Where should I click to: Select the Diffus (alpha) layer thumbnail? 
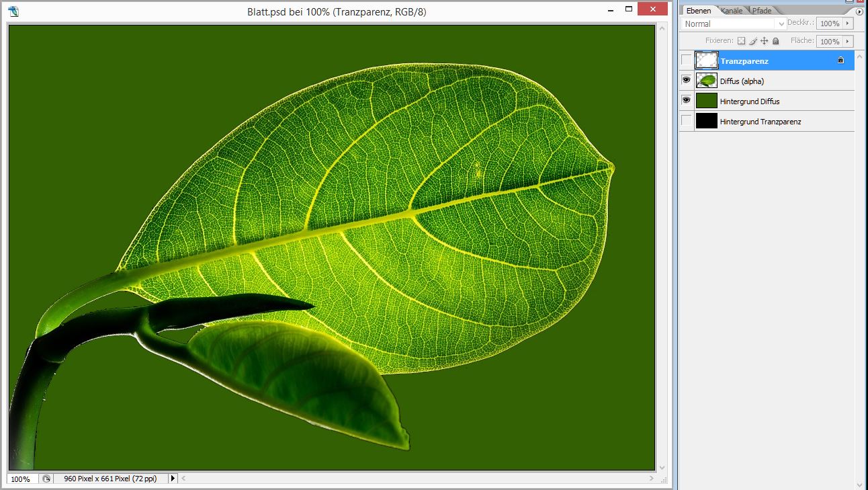(706, 81)
